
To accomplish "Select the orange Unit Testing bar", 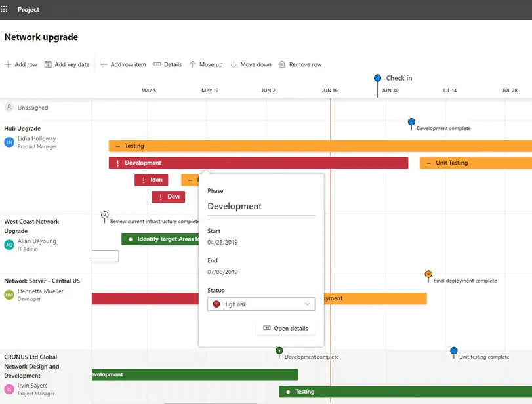I will tap(476, 163).
